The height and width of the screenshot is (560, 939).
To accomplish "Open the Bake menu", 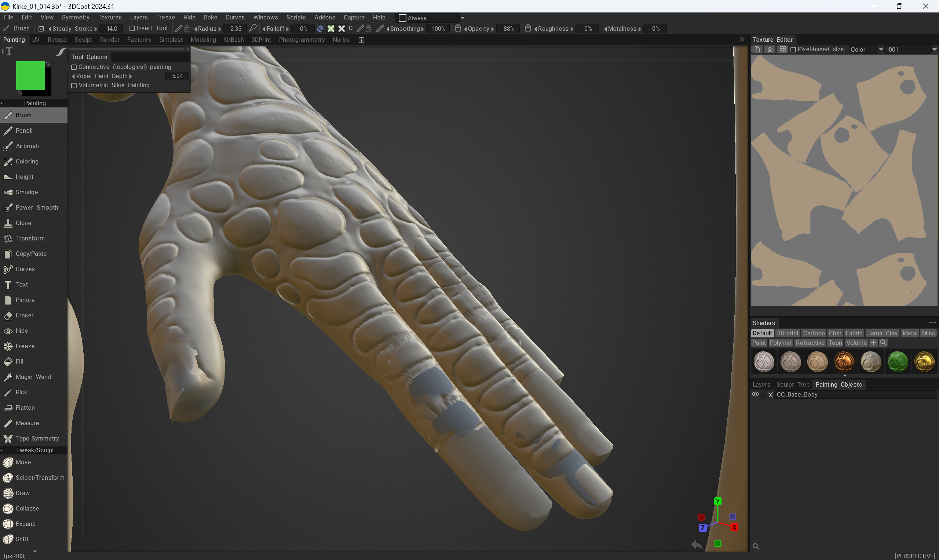I will (x=210, y=17).
